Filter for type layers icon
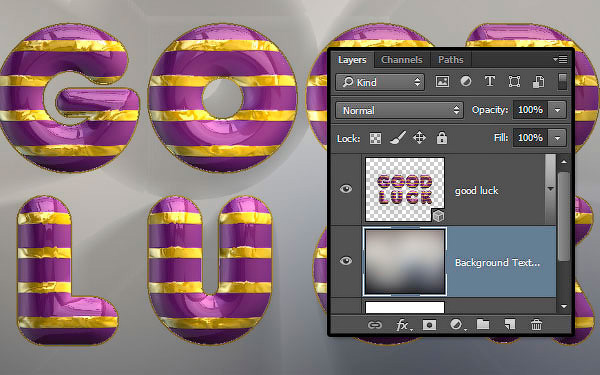Screen dimensions: 600x375 tap(490, 82)
